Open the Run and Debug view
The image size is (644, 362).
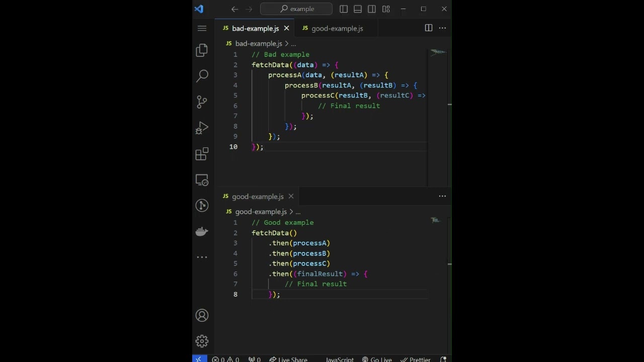[x=202, y=128]
